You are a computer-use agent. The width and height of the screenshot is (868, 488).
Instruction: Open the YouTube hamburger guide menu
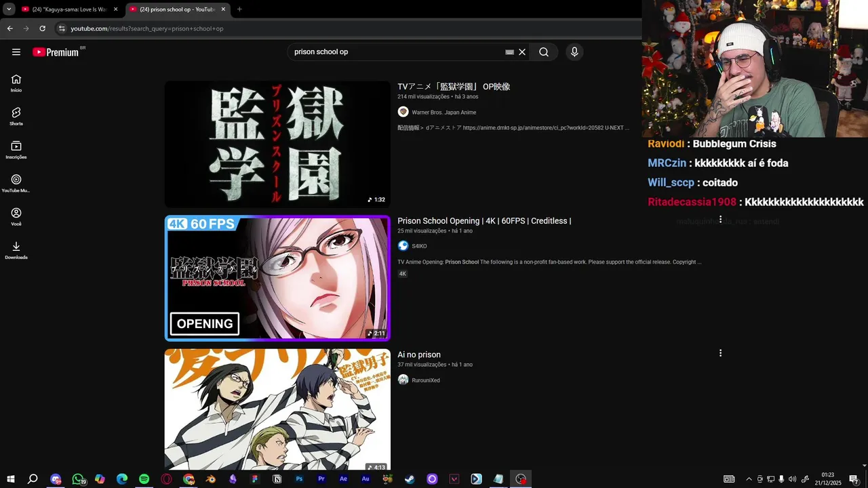pyautogui.click(x=16, y=52)
